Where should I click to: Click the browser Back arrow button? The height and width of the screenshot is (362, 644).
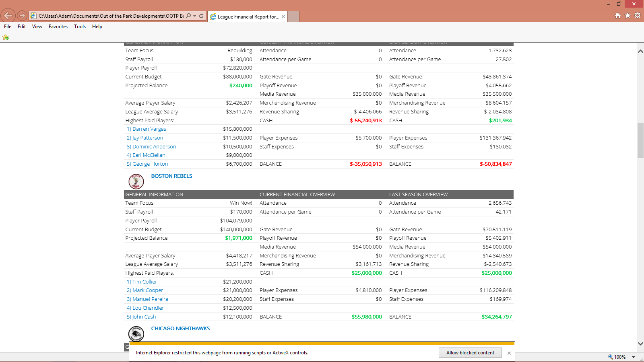tap(8, 16)
